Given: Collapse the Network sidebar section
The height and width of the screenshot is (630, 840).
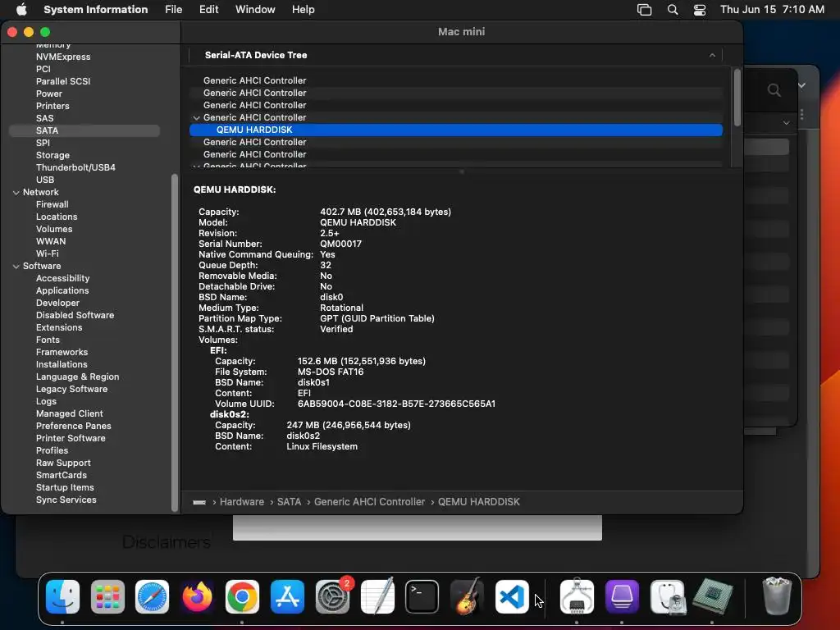Looking at the screenshot, I should 16,192.
